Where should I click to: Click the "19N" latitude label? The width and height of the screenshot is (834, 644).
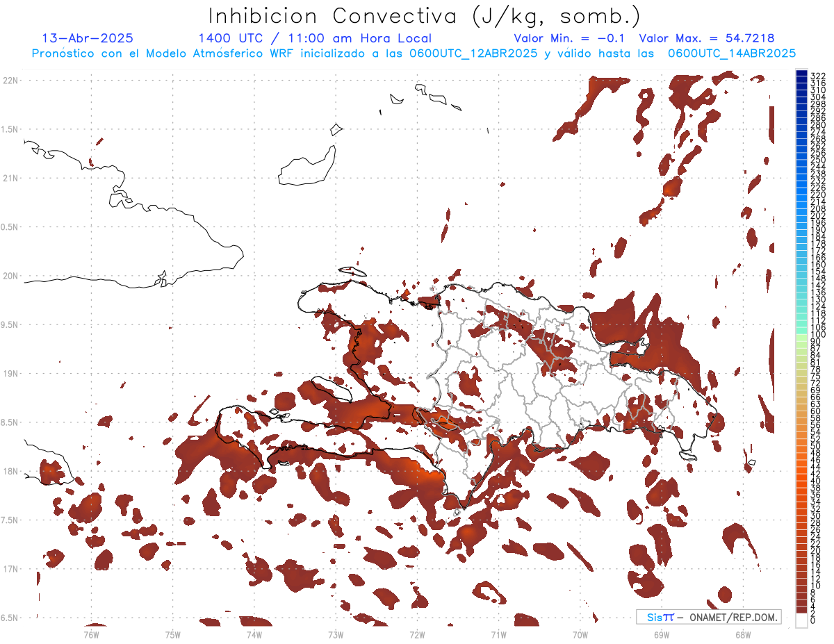point(10,374)
